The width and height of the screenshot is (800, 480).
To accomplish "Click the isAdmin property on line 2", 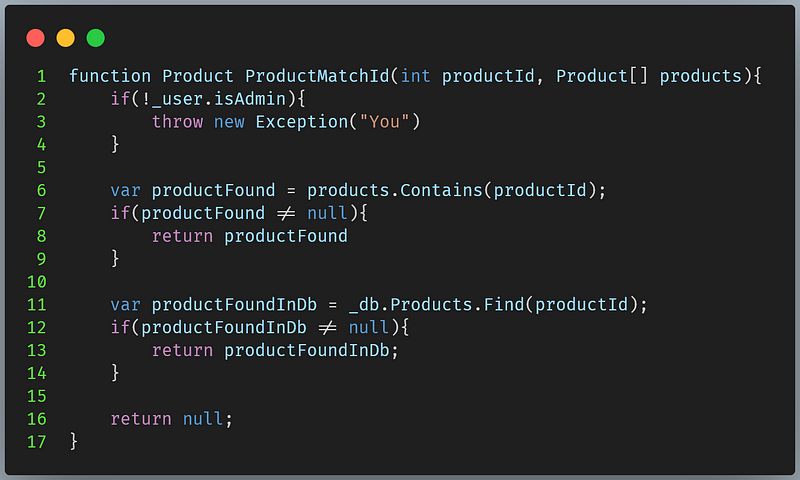I will pos(249,99).
